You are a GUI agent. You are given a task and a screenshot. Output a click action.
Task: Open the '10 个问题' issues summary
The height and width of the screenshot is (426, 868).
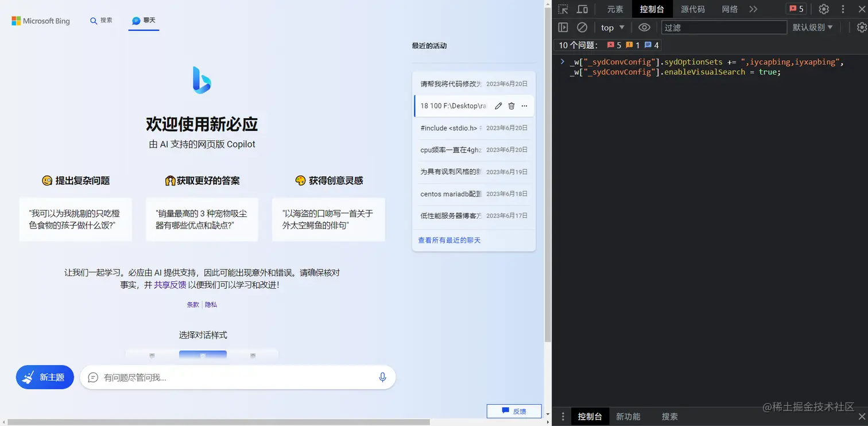point(609,45)
